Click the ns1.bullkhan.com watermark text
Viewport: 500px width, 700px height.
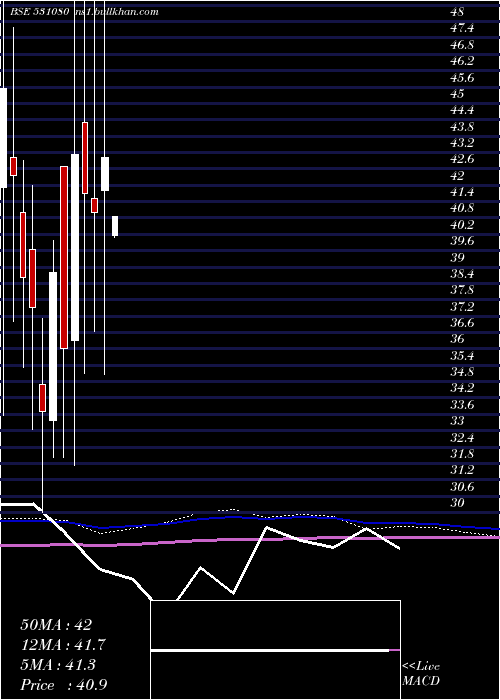(117, 12)
